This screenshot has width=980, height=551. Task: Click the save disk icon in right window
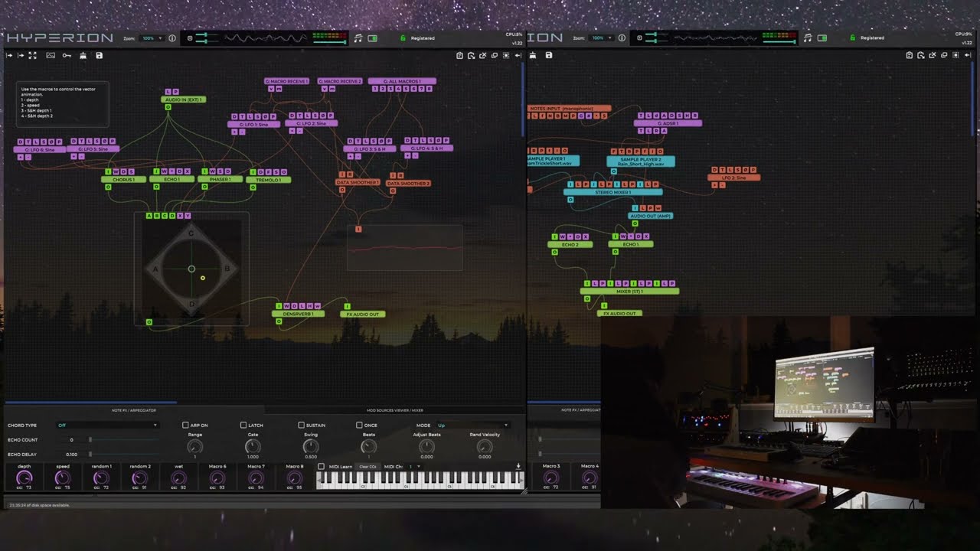point(548,55)
